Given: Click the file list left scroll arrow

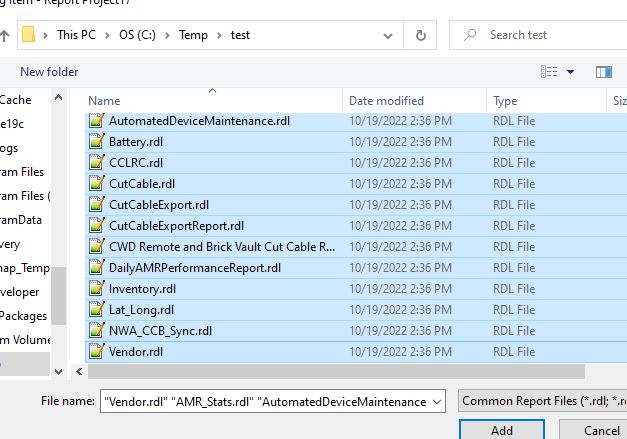Looking at the screenshot, I should 79,372.
